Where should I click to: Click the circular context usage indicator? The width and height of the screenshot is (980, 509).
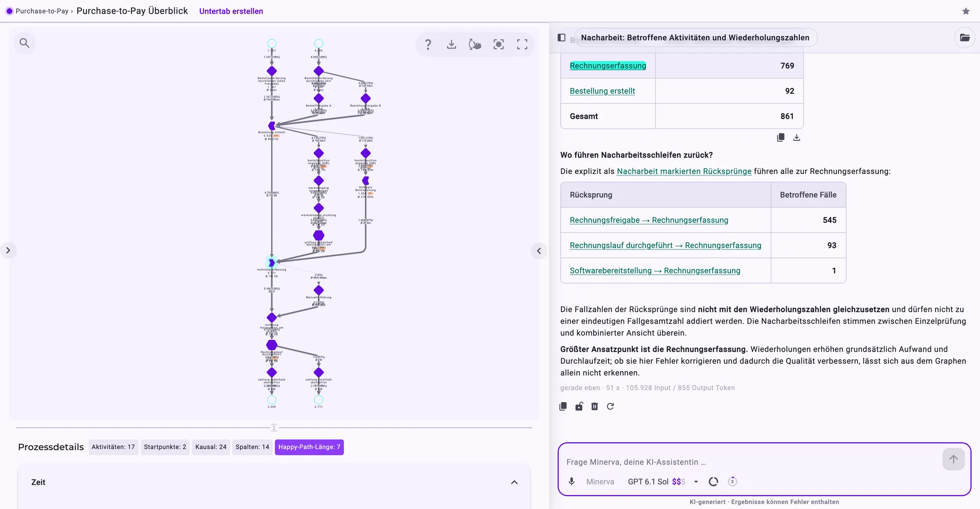[x=713, y=482]
